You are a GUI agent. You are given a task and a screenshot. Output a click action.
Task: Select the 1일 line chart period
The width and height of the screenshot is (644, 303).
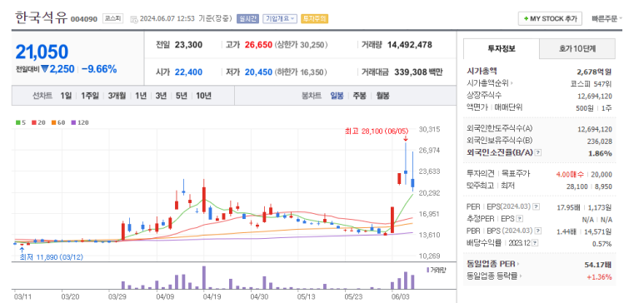pos(66,96)
